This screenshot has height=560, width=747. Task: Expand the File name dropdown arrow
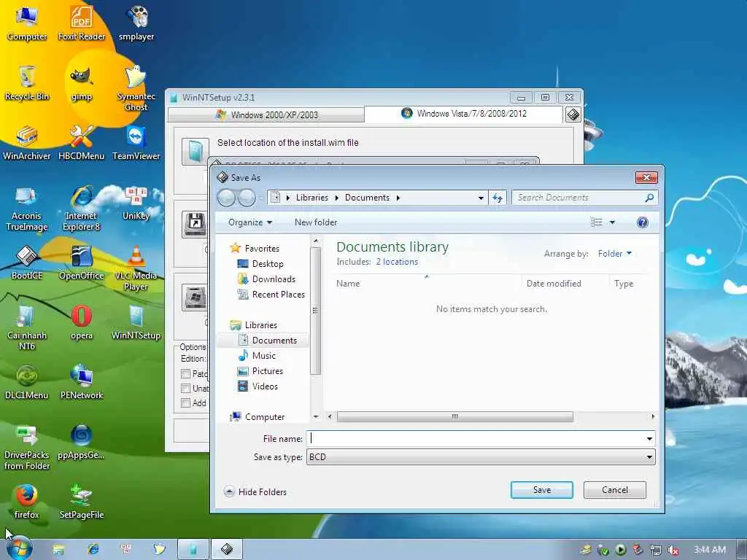(649, 438)
